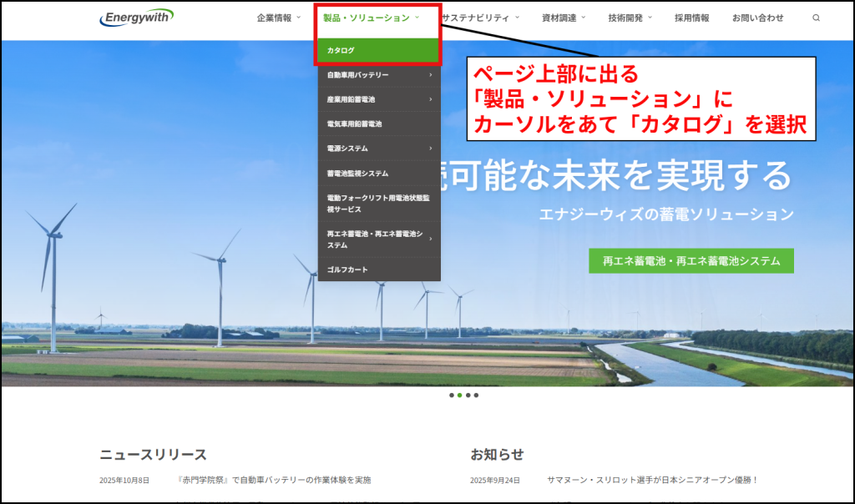855x504 pixels.
Task: Open the サステナビリティ navigation dropdown
Action: pos(479,18)
